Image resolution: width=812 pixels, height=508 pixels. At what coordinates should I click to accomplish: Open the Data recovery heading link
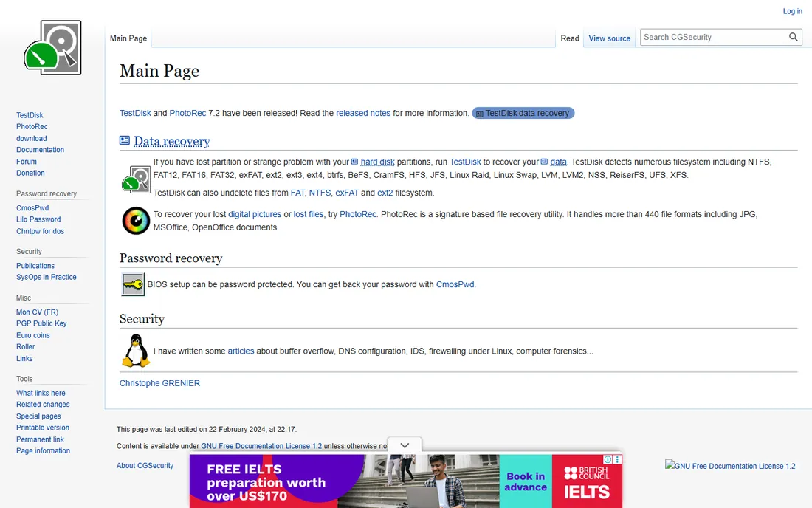click(x=172, y=141)
